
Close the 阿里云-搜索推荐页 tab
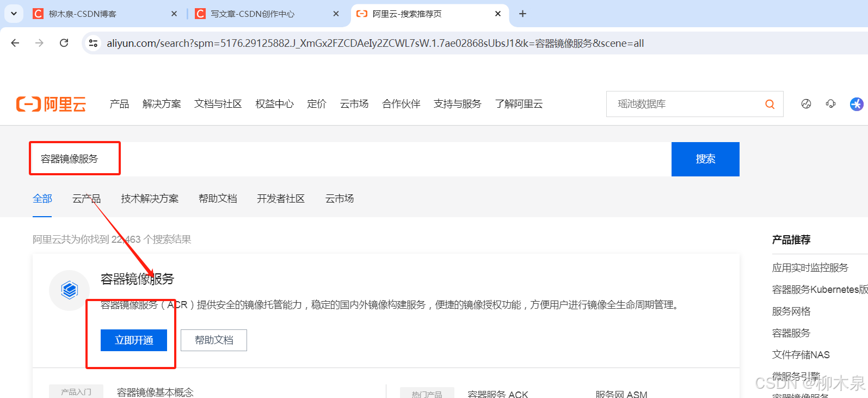click(498, 14)
